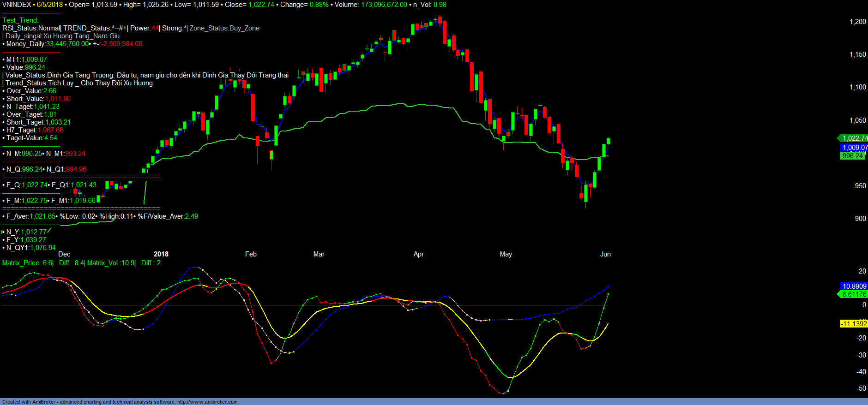Select the Jun month marker on the time axis
The height and width of the screenshot is (405, 868).
click(605, 254)
